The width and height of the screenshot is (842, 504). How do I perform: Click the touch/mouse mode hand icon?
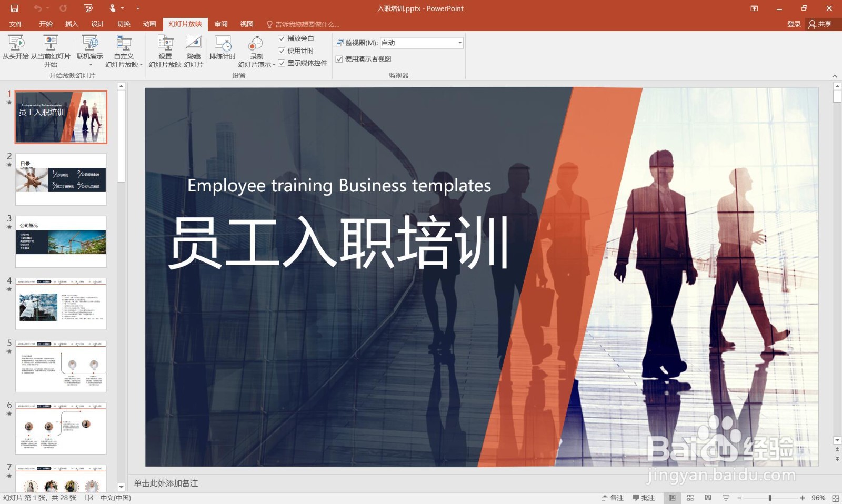click(112, 8)
